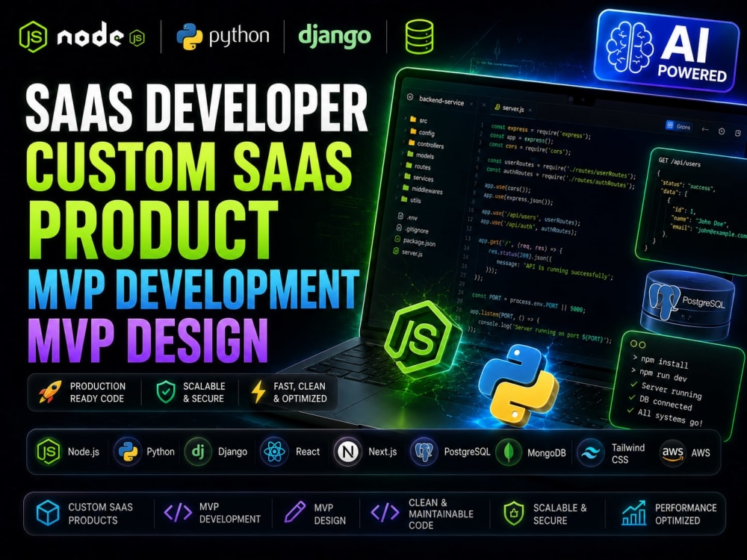Click the 'DB connected' terminal line

point(660,402)
